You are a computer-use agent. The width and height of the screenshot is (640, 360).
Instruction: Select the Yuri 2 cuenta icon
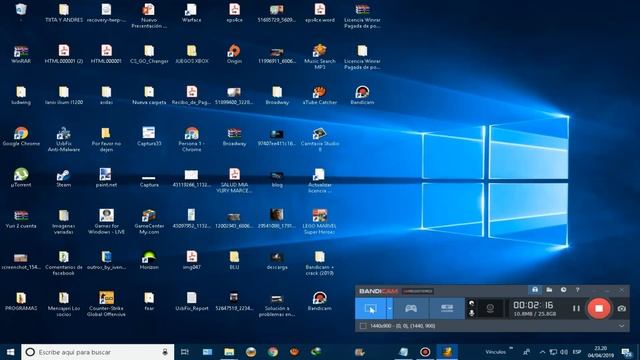[21, 219]
